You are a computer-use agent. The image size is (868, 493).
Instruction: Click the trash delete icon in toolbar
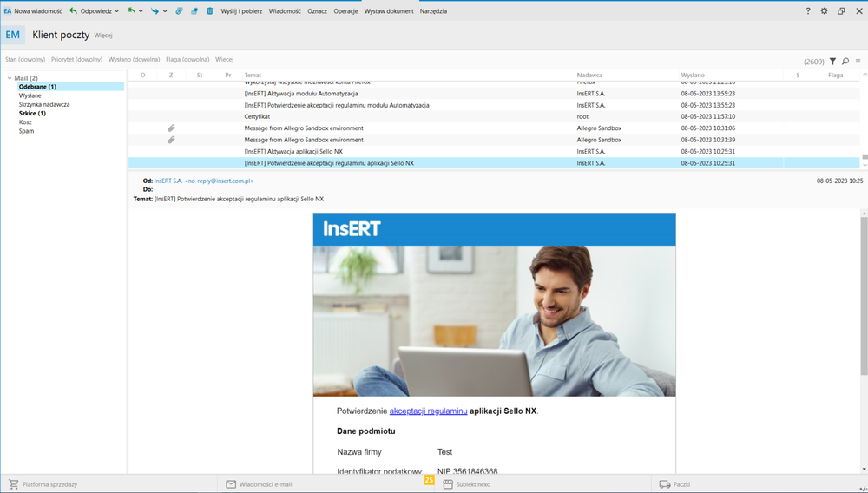209,11
